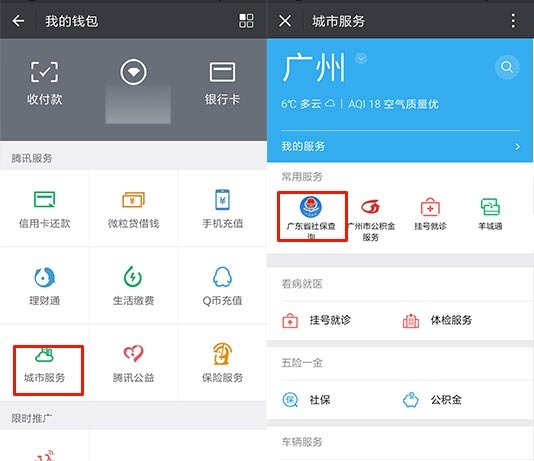The image size is (534, 461).
Task: Open 理财通 wealth service
Action: [45, 286]
